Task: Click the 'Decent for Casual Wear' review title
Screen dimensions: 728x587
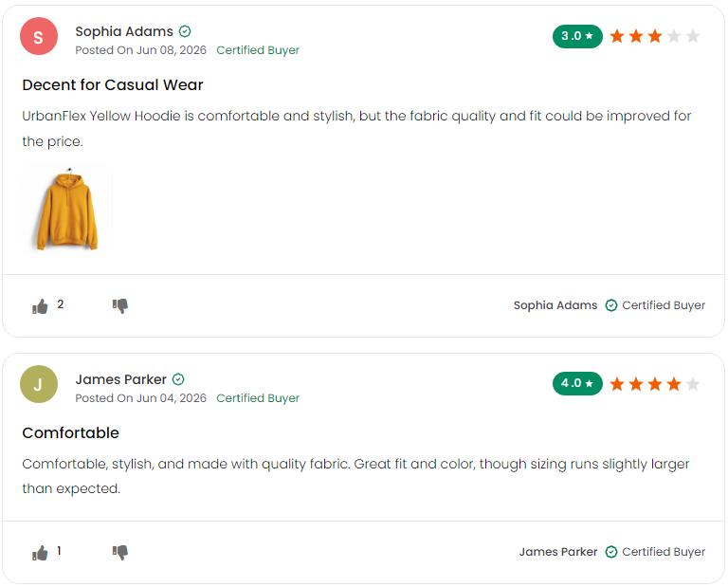Action: pyautogui.click(x=113, y=85)
